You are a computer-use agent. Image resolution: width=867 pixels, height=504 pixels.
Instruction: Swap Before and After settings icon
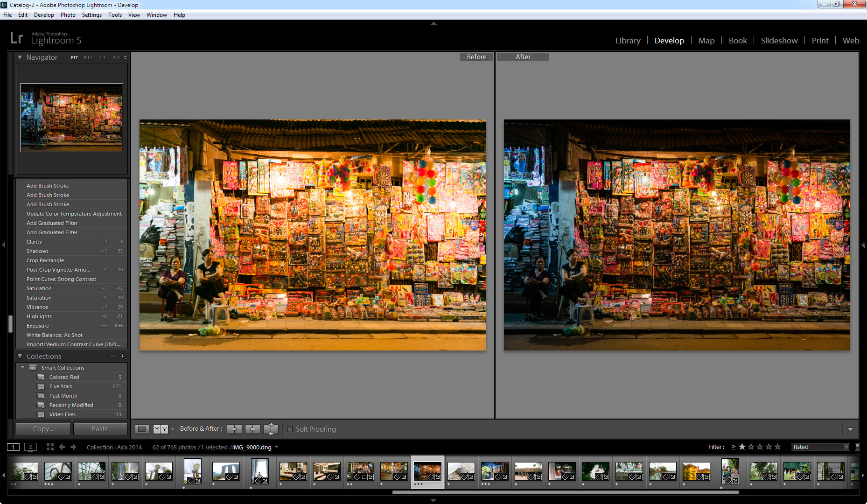(271, 429)
